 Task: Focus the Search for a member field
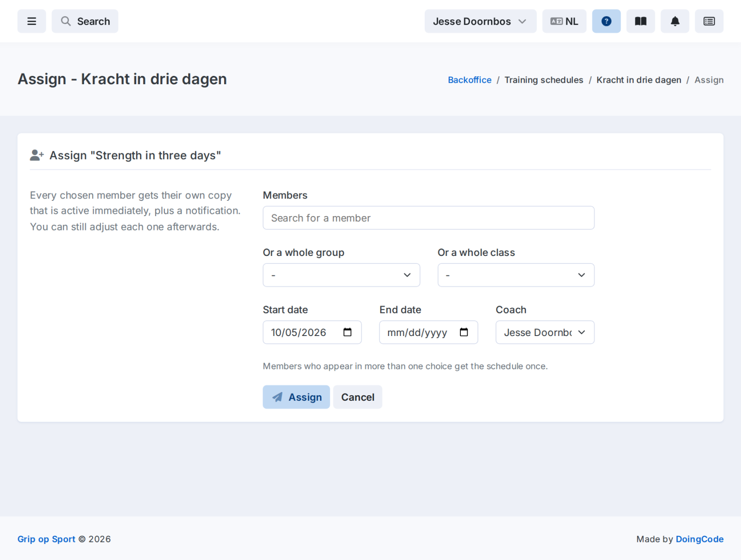tap(428, 218)
